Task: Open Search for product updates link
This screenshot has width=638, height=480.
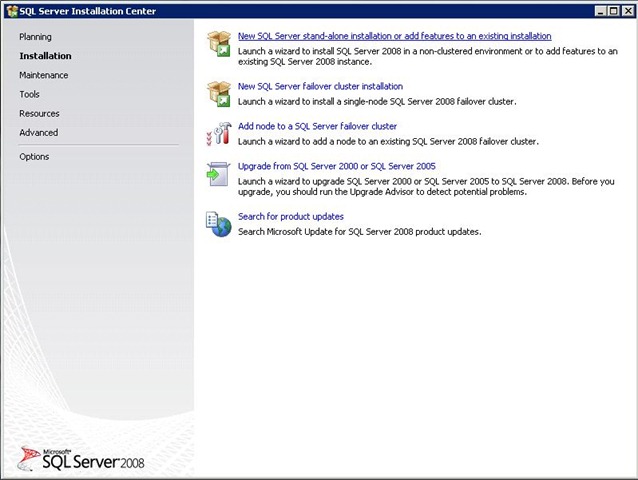Action: click(x=291, y=216)
